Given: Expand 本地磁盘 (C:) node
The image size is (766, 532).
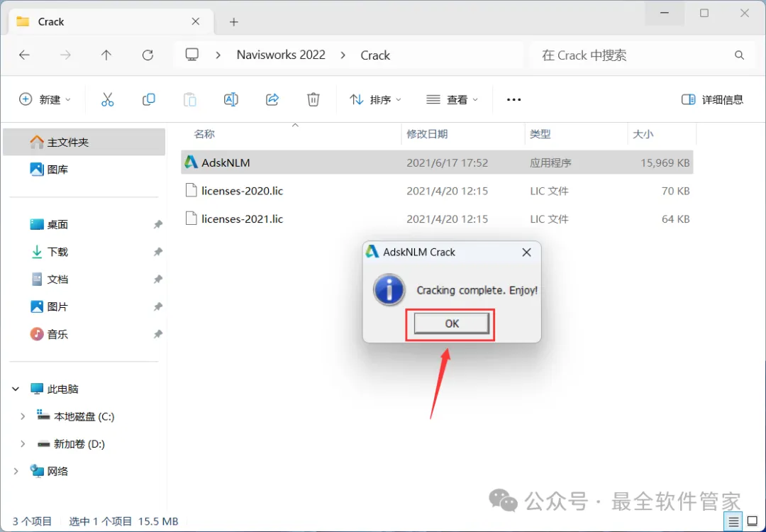Looking at the screenshot, I should 23,416.
